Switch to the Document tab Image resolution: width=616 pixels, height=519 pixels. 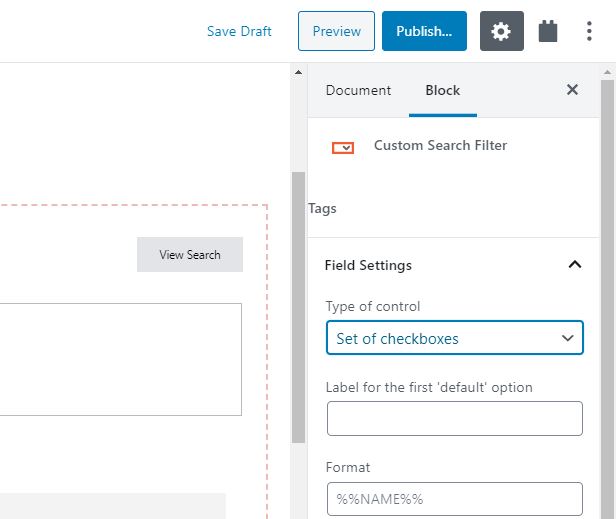pyautogui.click(x=358, y=90)
